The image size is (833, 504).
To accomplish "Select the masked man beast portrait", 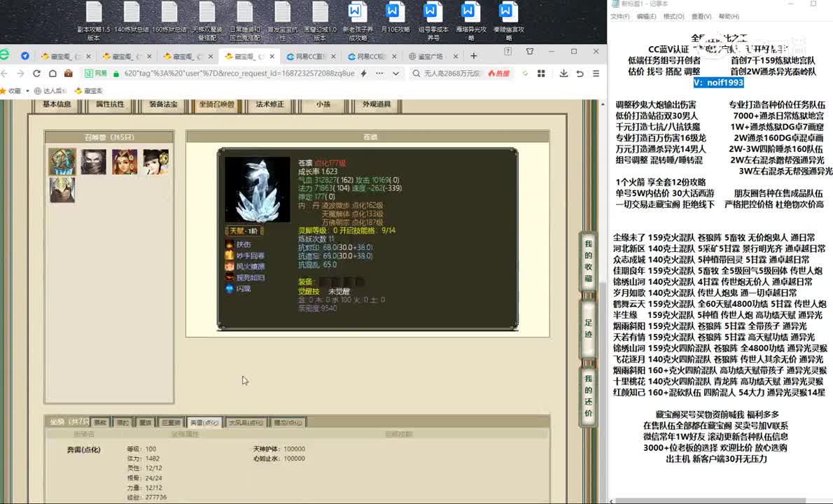I will (x=94, y=162).
